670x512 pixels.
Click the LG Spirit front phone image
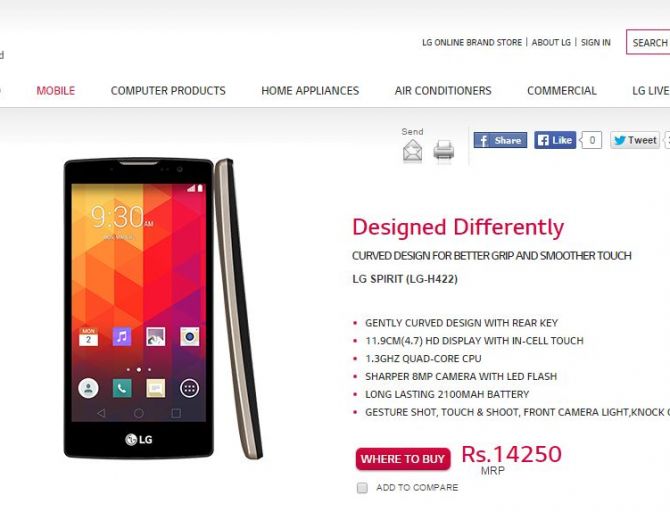(x=138, y=308)
